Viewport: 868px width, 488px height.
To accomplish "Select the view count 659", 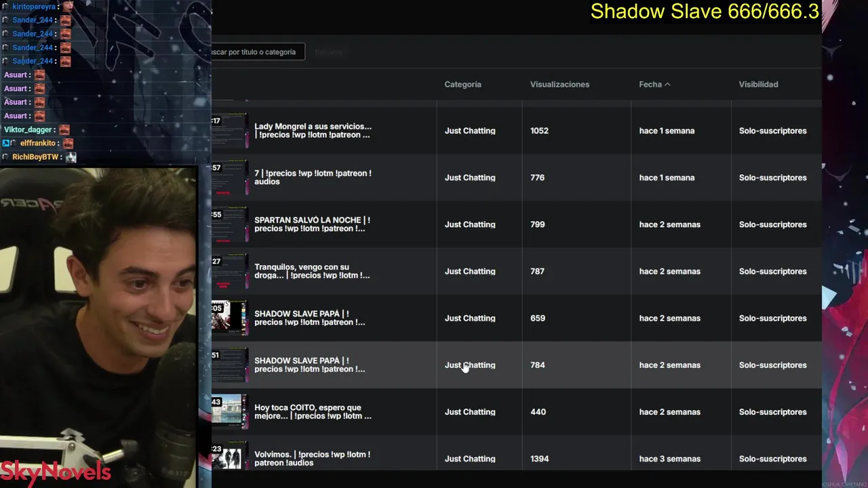I will [x=537, y=318].
